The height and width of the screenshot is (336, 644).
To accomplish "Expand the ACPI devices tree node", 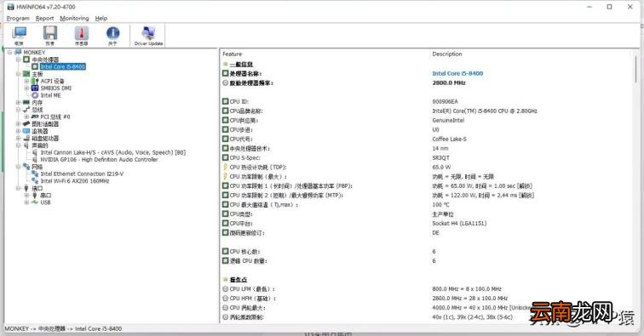I will [26, 81].
